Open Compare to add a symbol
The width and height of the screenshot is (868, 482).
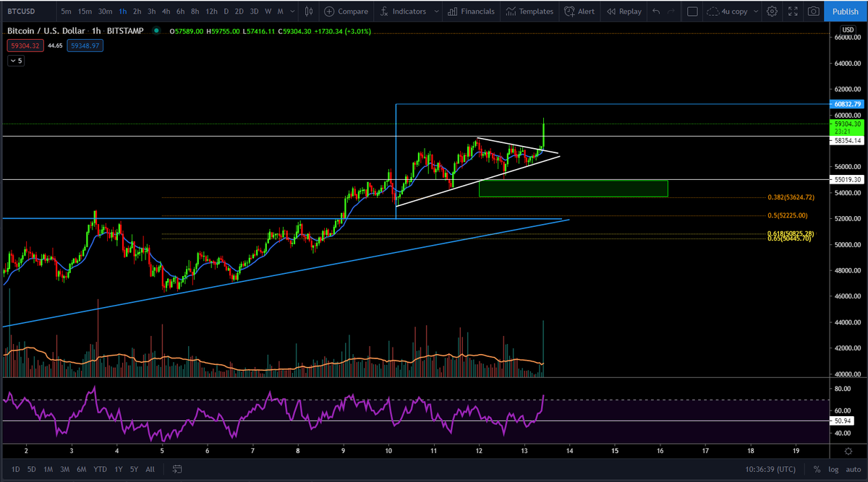(346, 11)
